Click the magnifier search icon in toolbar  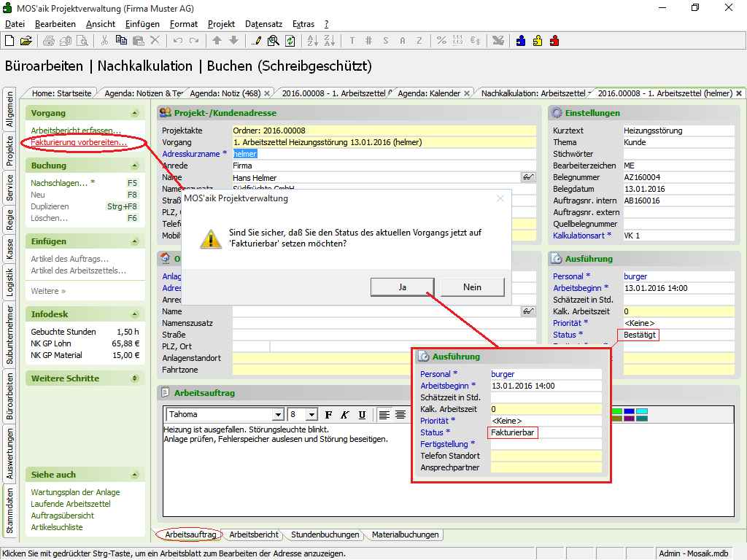(273, 41)
